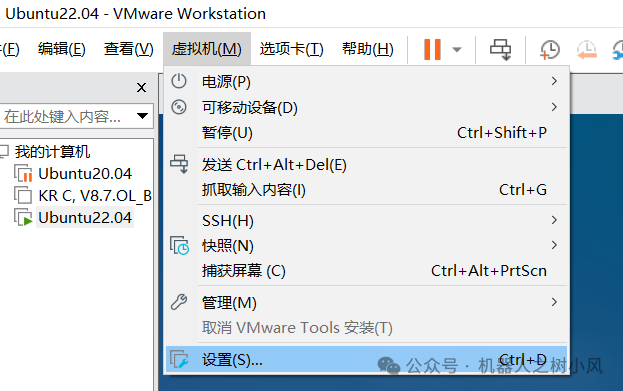This screenshot has height=391, width=623.
Task: Open the dropdown arrow beside pause button
Action: click(x=457, y=50)
